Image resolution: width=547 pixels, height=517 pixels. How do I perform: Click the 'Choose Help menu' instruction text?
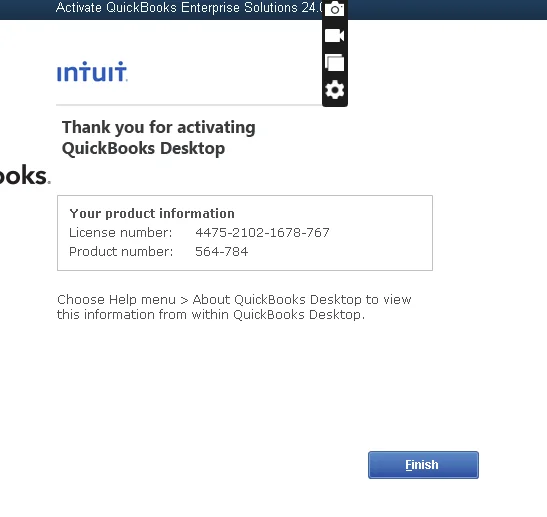click(234, 307)
